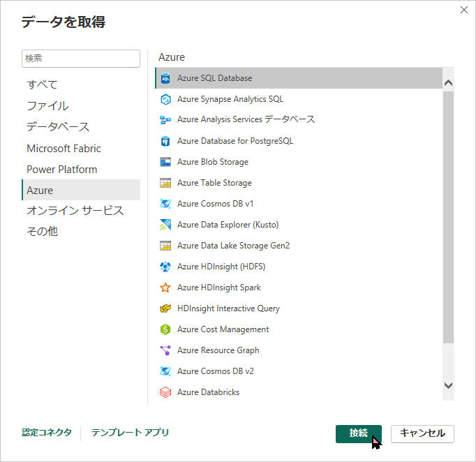Image resolution: width=476 pixels, height=462 pixels.
Task: Click the connector list scrollbar thumb
Action: pyautogui.click(x=448, y=216)
